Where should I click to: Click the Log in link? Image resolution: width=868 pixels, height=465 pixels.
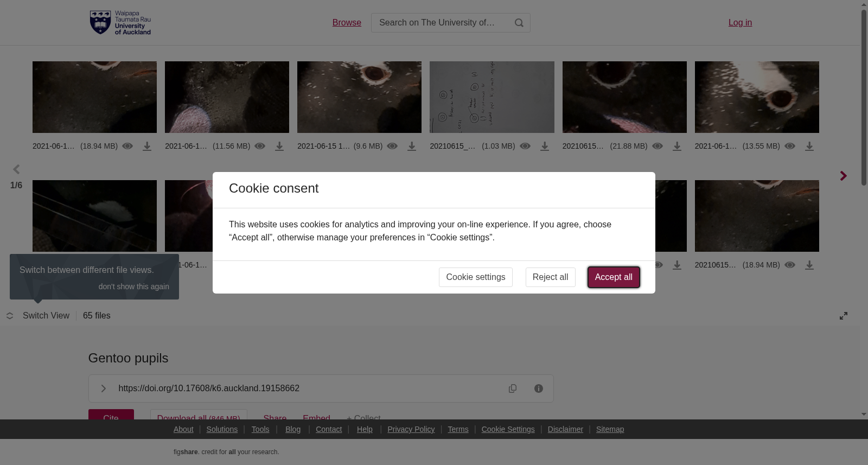pyautogui.click(x=740, y=23)
